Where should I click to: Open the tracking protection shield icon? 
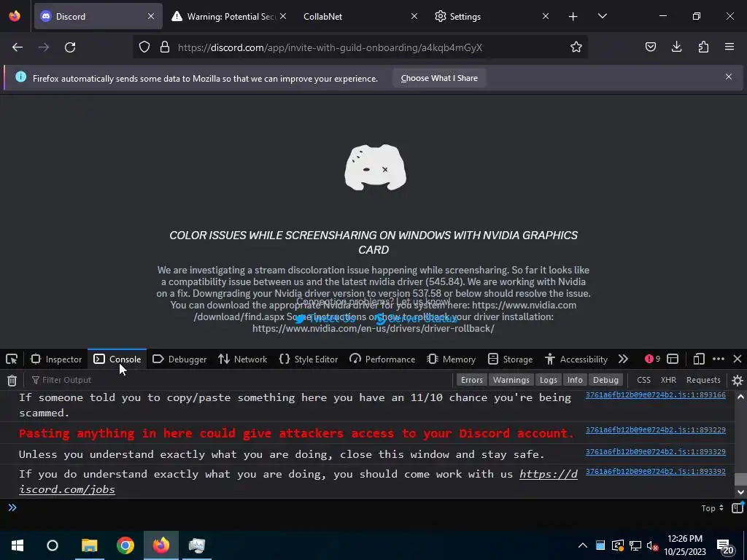pyautogui.click(x=144, y=47)
